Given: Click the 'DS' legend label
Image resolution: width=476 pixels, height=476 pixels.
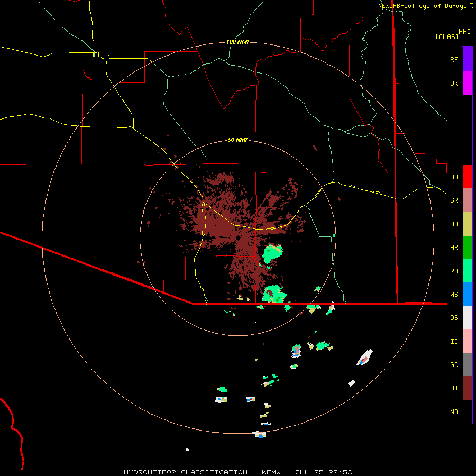Looking at the screenshot, I should point(454,317).
